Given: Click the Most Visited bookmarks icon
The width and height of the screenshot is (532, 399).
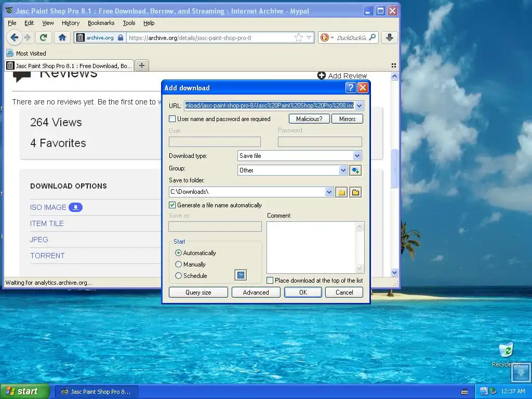Looking at the screenshot, I should (10, 54).
